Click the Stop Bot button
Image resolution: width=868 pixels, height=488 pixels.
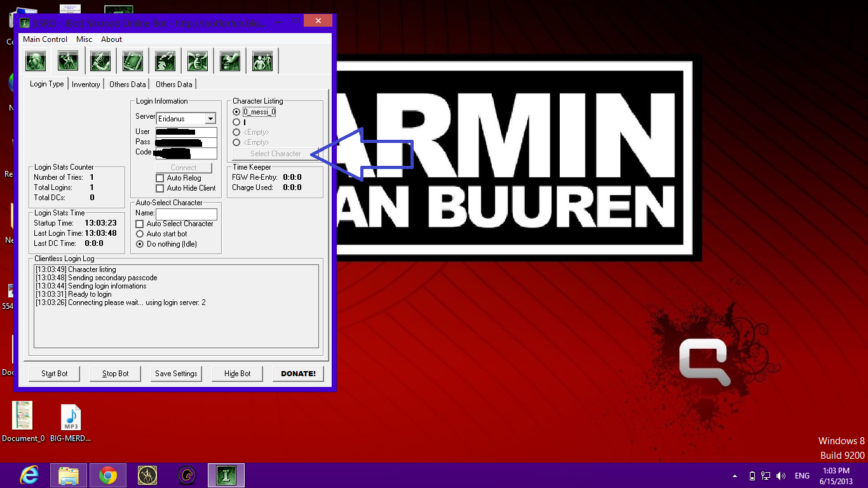tap(116, 374)
